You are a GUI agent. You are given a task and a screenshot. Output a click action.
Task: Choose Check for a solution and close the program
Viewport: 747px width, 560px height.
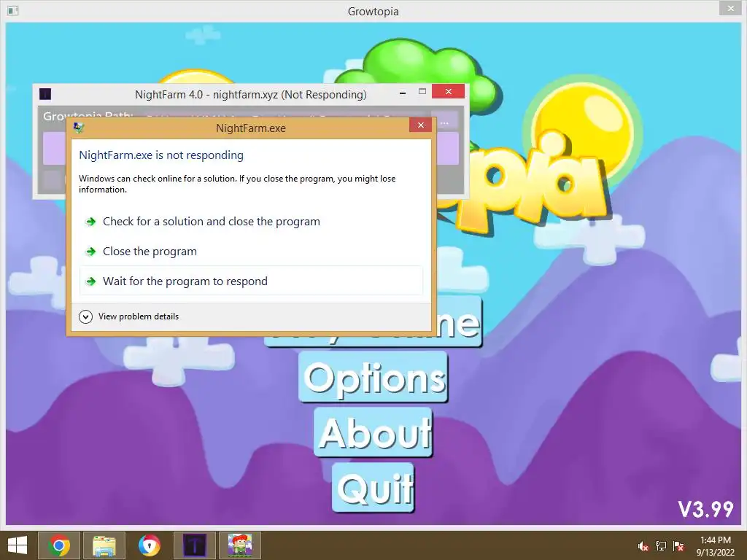tap(211, 222)
